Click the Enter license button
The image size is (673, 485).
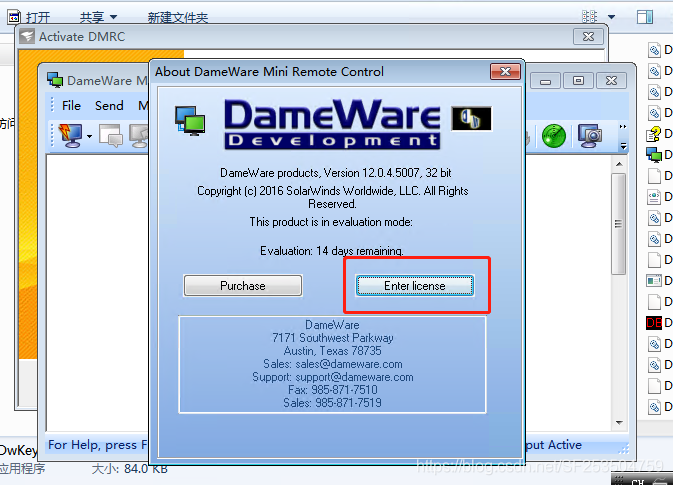coord(415,286)
